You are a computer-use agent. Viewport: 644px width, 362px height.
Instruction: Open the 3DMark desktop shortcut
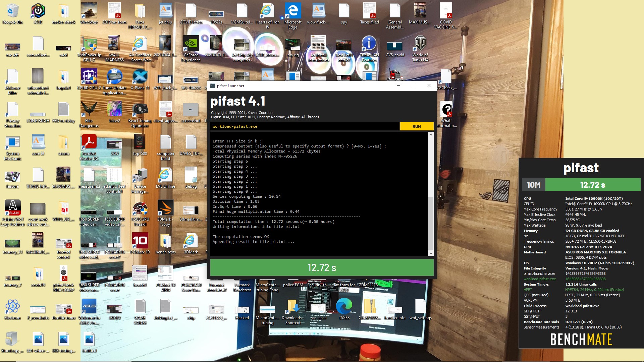coord(191,244)
